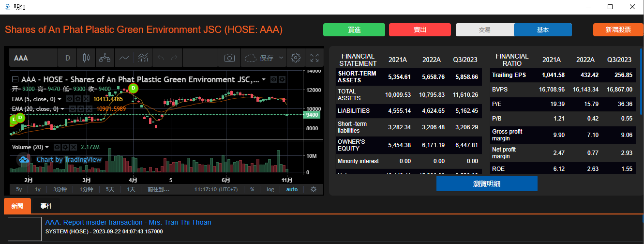This screenshot has height=244, width=644.
Task: Toggle the log scale option
Action: click(x=270, y=189)
